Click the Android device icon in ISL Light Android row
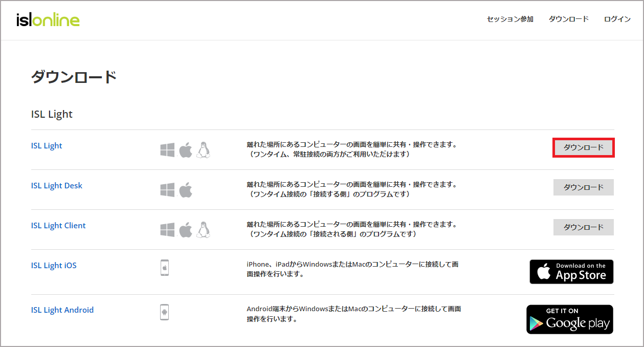 pyautogui.click(x=164, y=312)
